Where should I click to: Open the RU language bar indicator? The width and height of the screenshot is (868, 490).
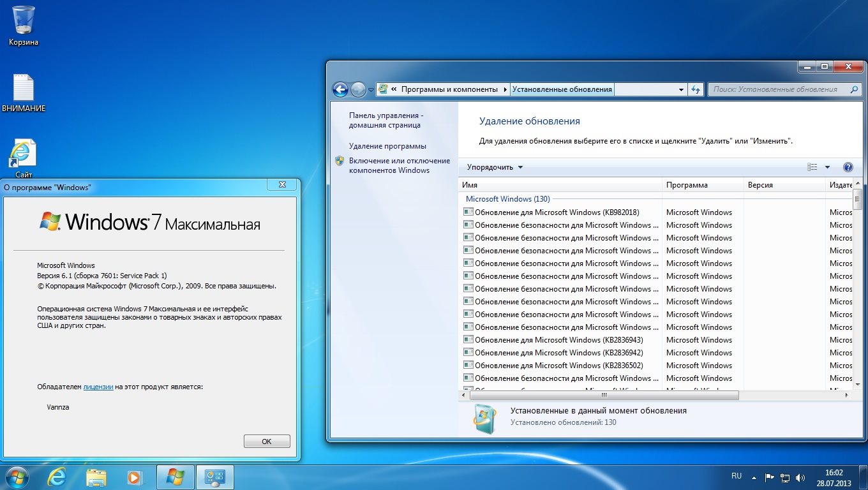(737, 476)
